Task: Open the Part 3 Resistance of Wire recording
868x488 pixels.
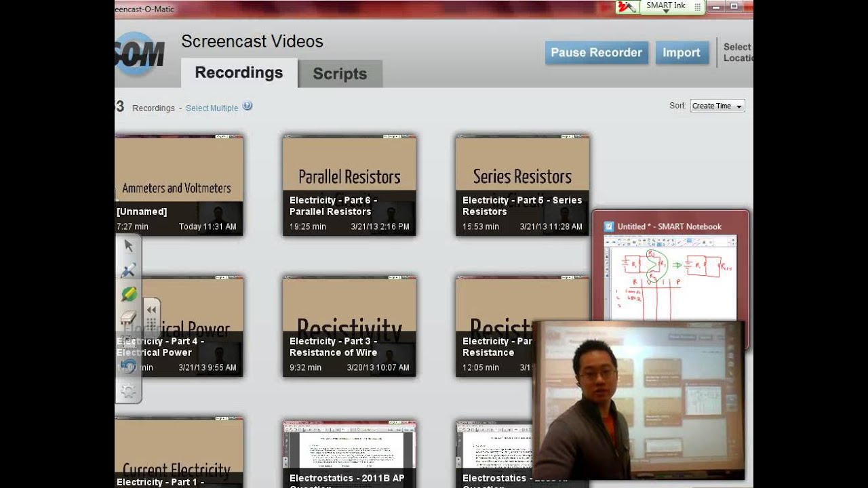Action: click(349, 326)
